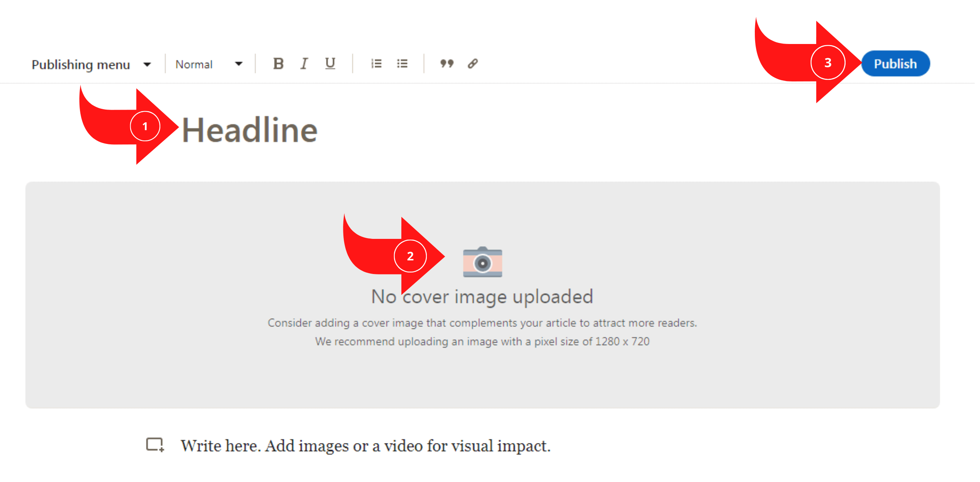Open the Publishing menu dropdown
The width and height of the screenshot is (980, 482).
(x=81, y=64)
